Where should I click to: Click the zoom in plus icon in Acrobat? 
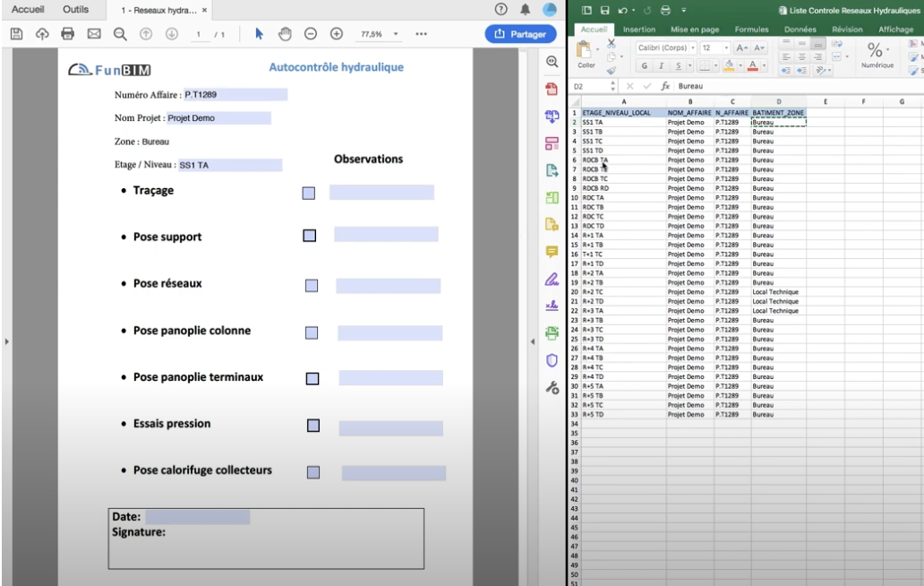[337, 34]
